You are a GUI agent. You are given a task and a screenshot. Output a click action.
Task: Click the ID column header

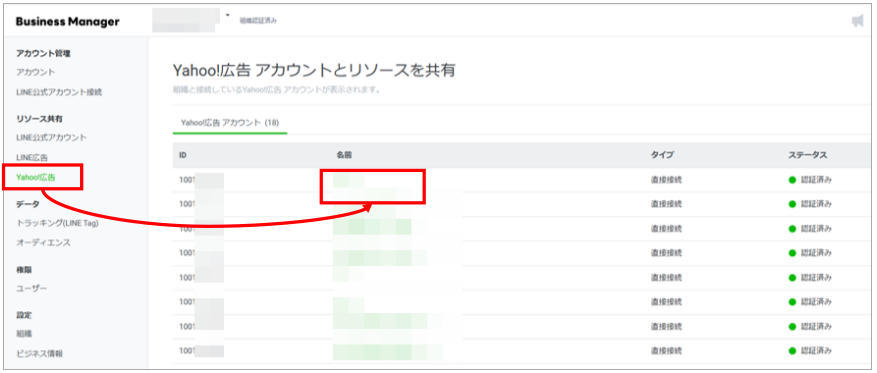click(183, 155)
